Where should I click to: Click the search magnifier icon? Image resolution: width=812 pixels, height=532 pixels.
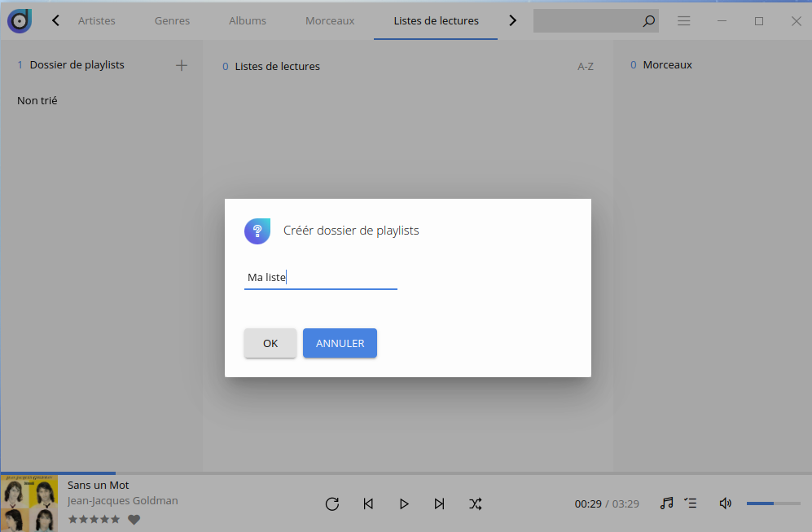click(x=648, y=21)
